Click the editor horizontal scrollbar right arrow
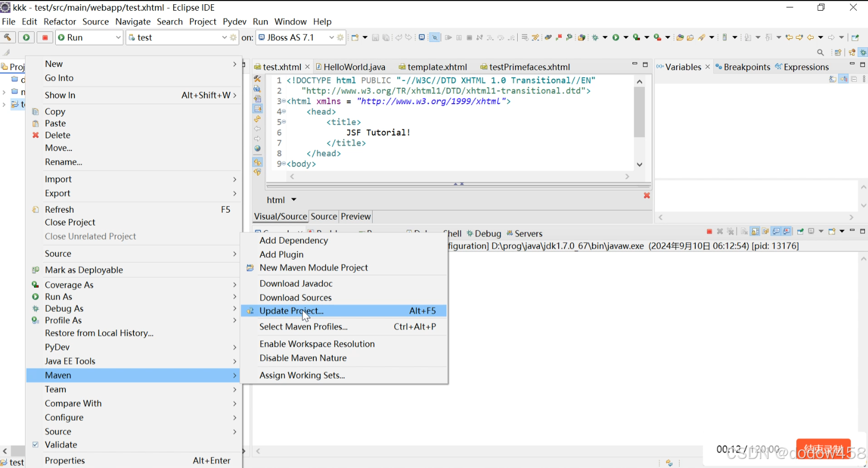 [x=627, y=177]
